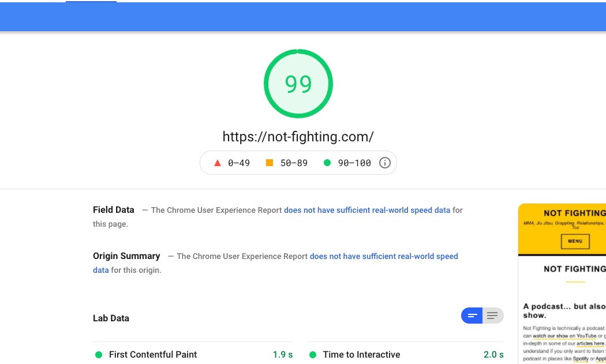Click the green dot beside Time to Interactive
This screenshot has width=606, height=364.
coord(312,355)
